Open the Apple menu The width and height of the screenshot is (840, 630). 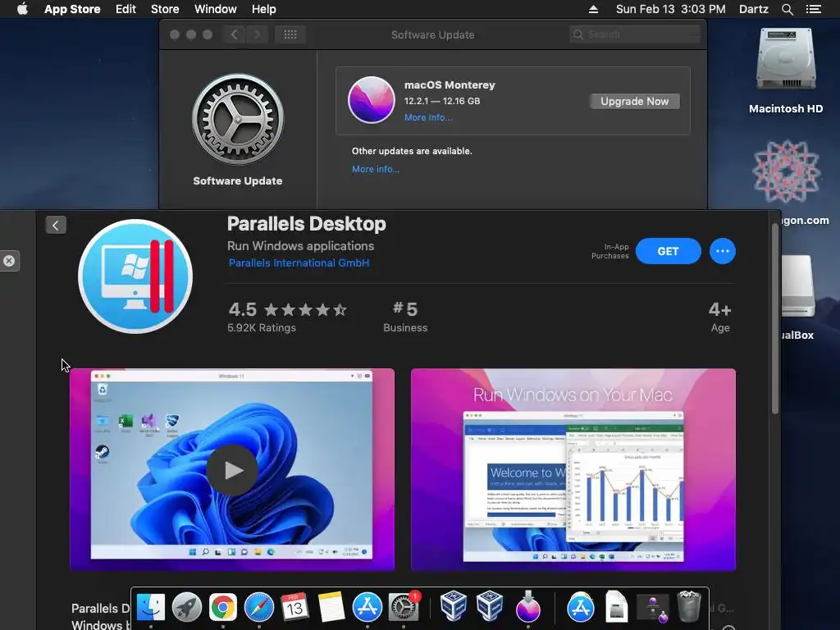tap(22, 9)
